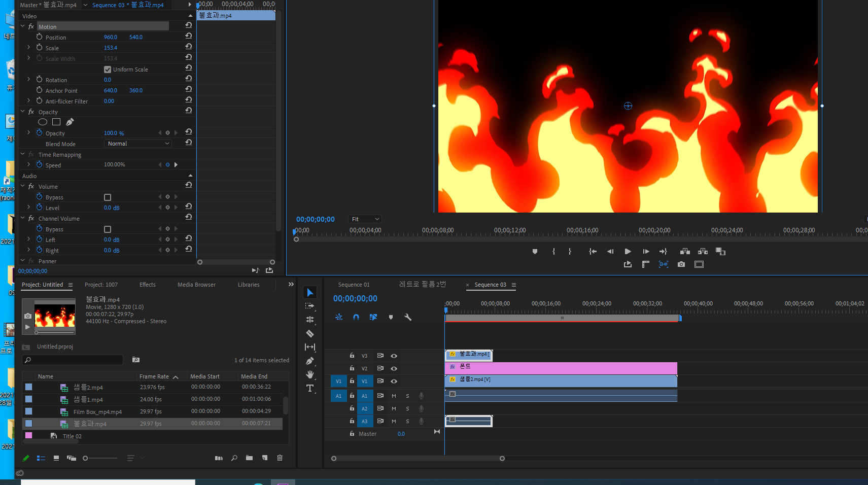Toggle Channel Volume Bypass checkbox

[x=108, y=229]
